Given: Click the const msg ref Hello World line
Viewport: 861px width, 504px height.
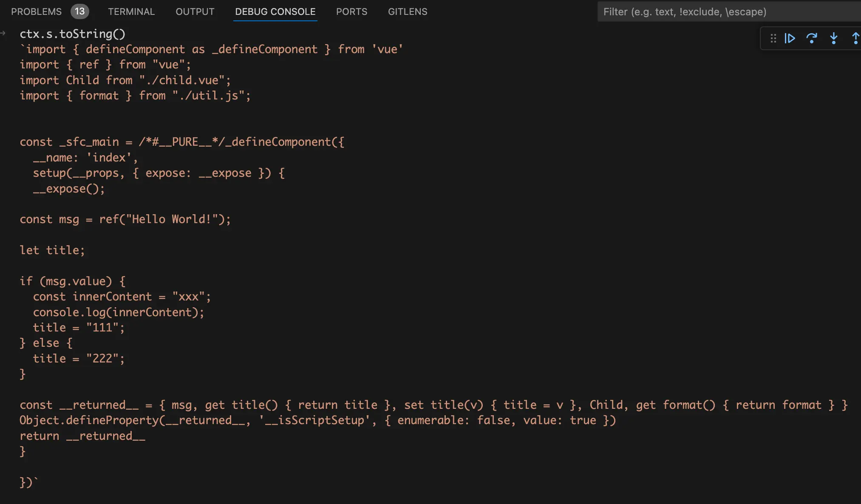Looking at the screenshot, I should (125, 219).
